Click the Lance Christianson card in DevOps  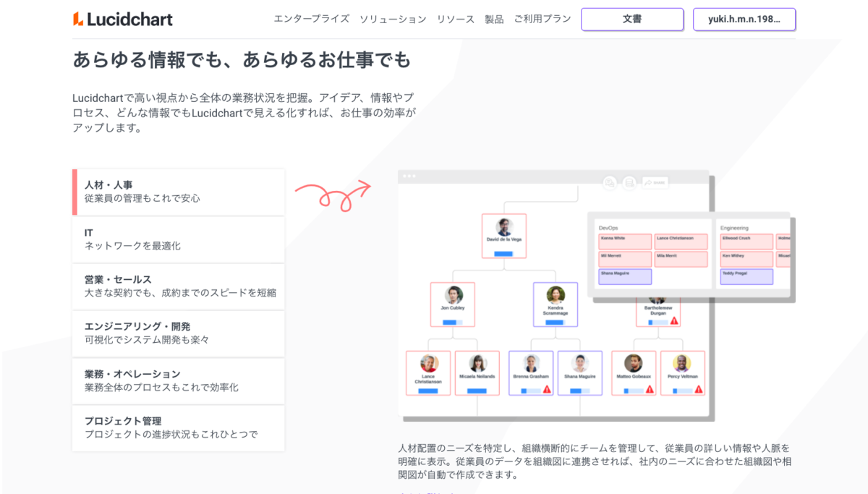click(681, 242)
